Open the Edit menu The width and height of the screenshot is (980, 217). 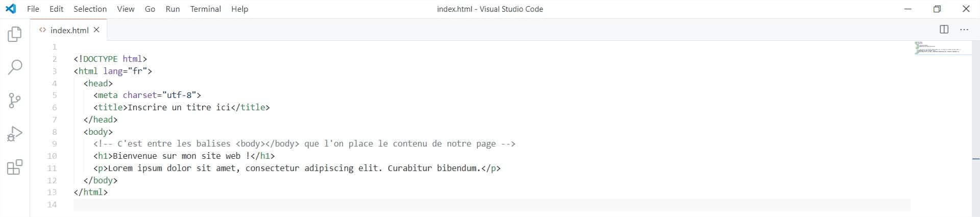pos(56,9)
